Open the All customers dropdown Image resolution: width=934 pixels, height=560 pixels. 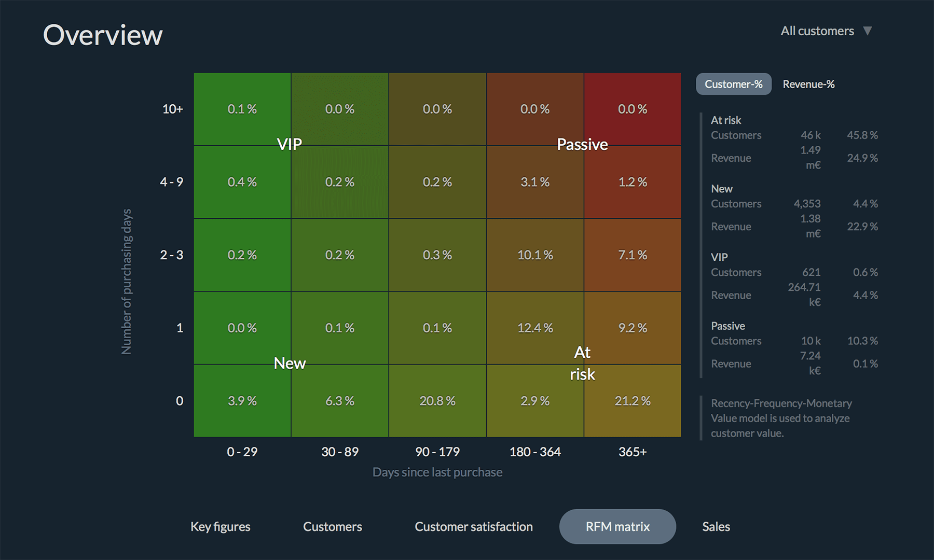tap(826, 31)
